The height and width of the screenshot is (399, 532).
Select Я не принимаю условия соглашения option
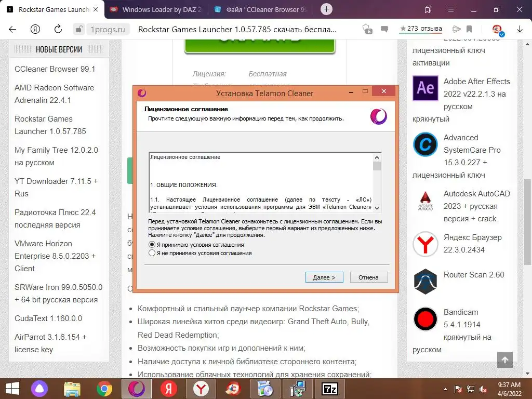pos(200,253)
